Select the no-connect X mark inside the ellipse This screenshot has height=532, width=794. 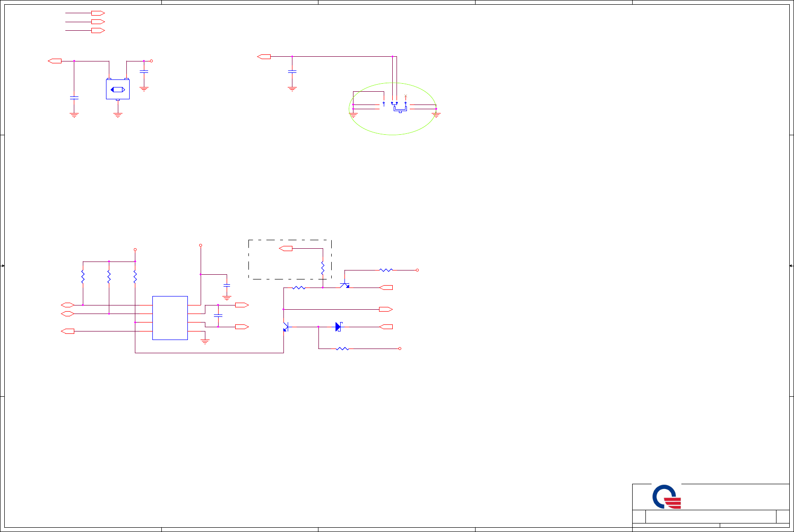(x=406, y=96)
